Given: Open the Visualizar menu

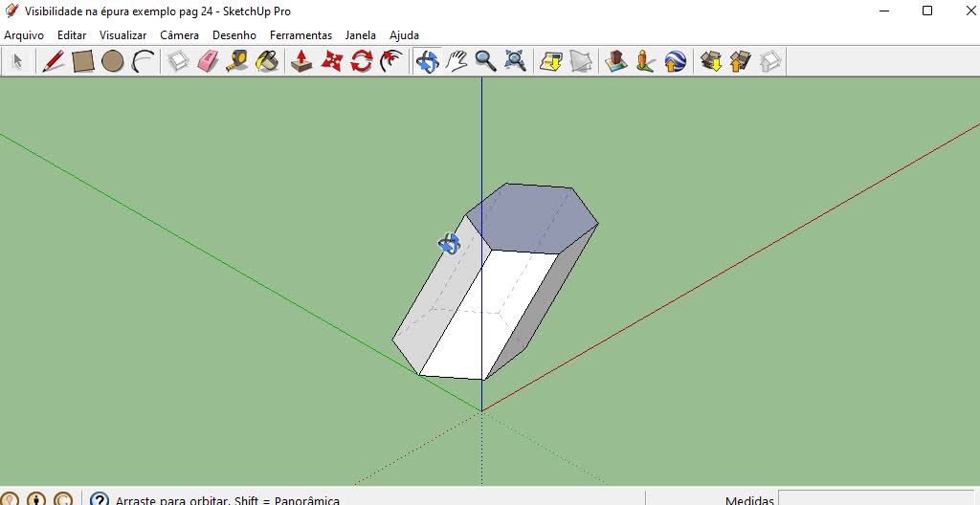Looking at the screenshot, I should (x=123, y=35).
